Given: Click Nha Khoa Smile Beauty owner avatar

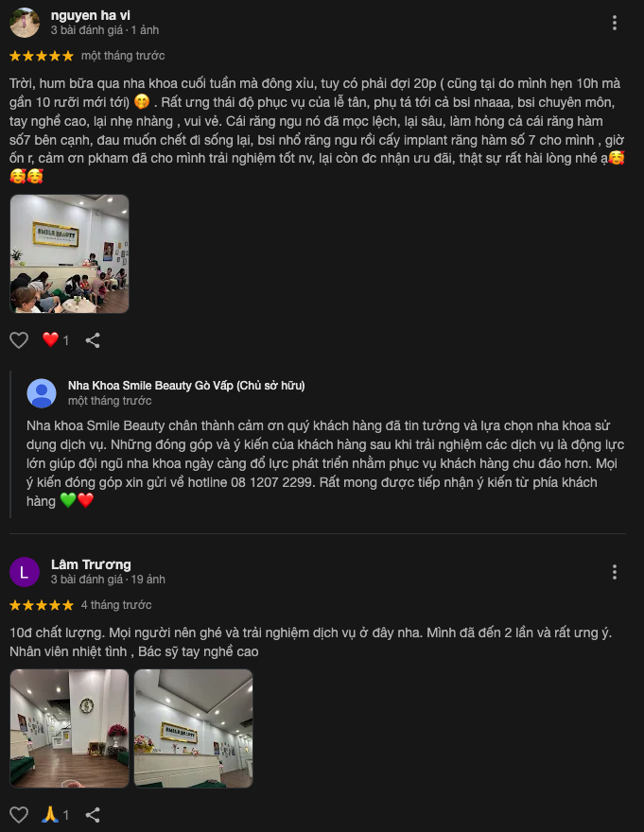Looking at the screenshot, I should tap(42, 393).
